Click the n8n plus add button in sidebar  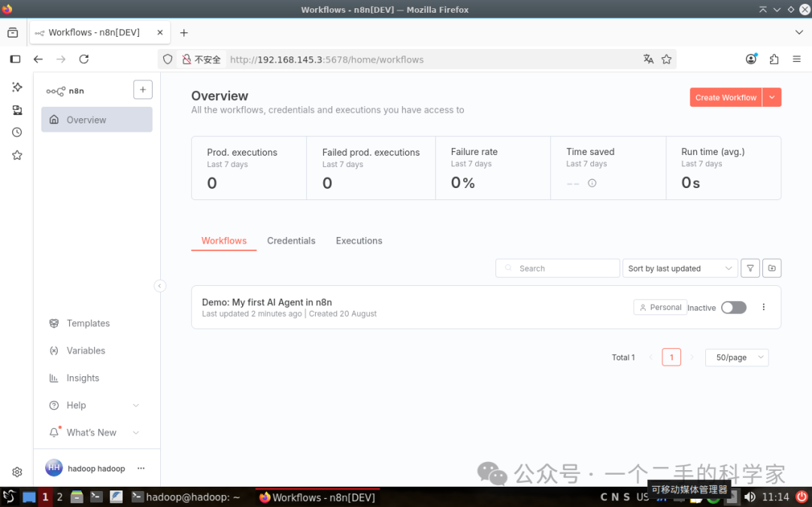click(143, 90)
